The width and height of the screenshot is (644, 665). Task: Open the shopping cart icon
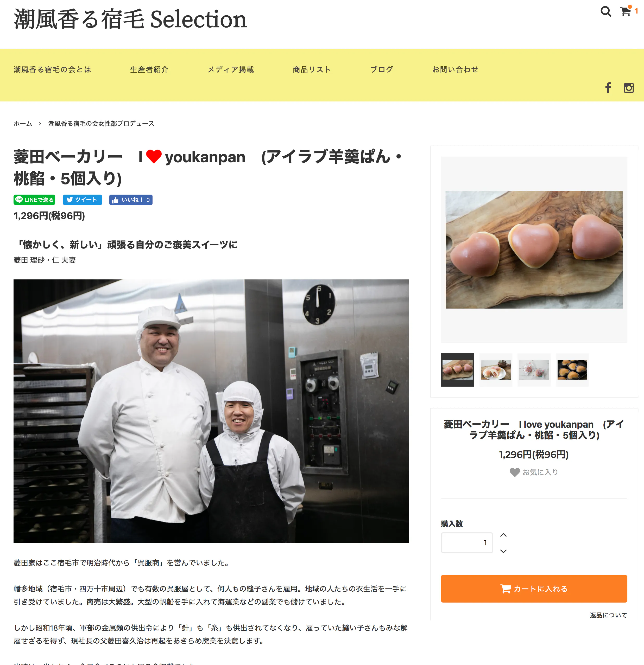(x=625, y=11)
